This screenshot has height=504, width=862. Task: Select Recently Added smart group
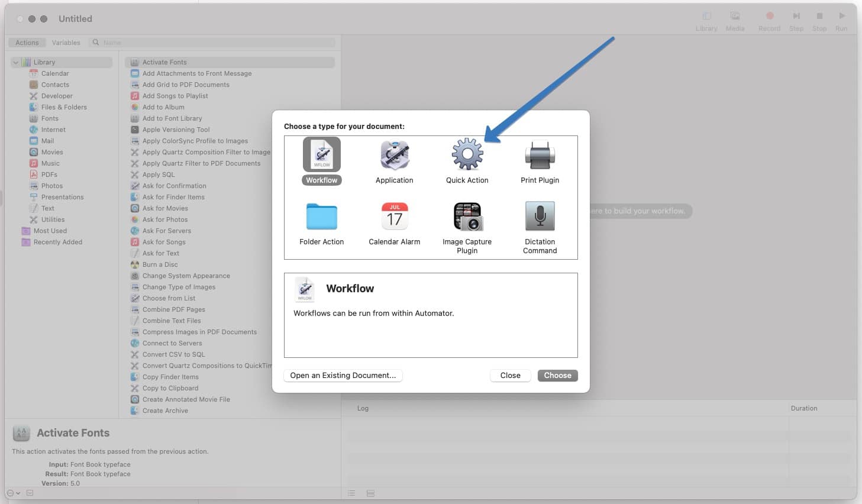58,242
